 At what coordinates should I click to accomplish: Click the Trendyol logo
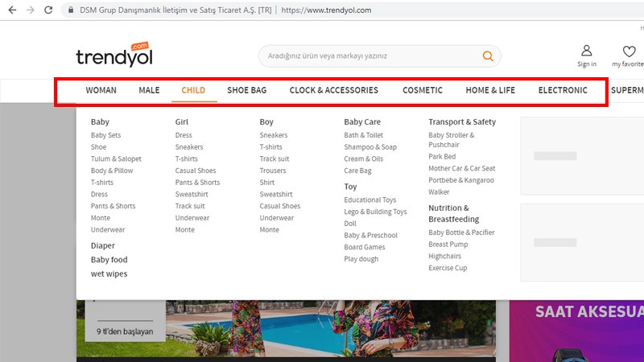(114, 56)
